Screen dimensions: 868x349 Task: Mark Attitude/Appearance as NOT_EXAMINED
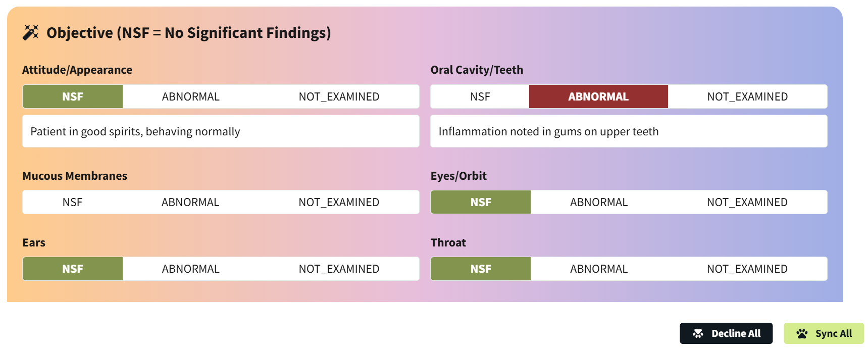coord(339,96)
